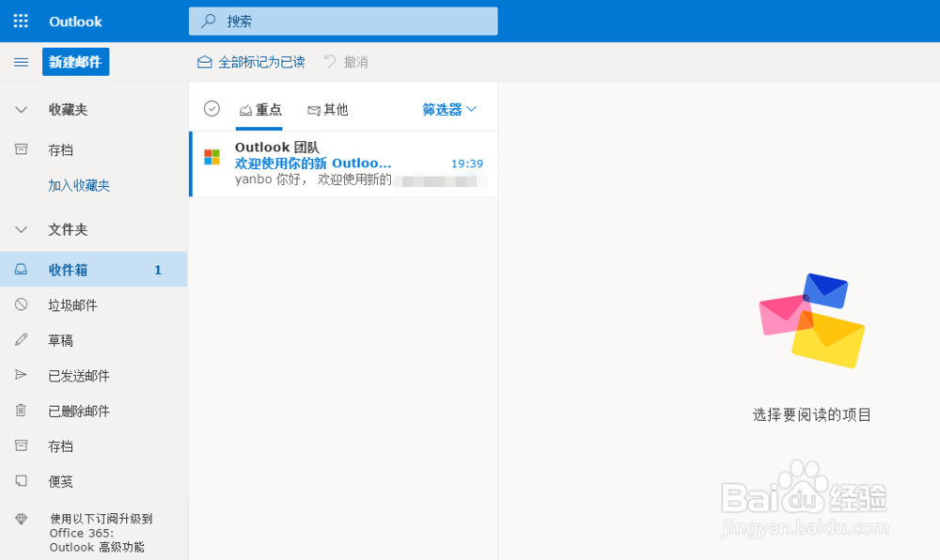This screenshot has width=940, height=560.
Task: Switch to the 重点 focused tab
Action: coord(259,110)
